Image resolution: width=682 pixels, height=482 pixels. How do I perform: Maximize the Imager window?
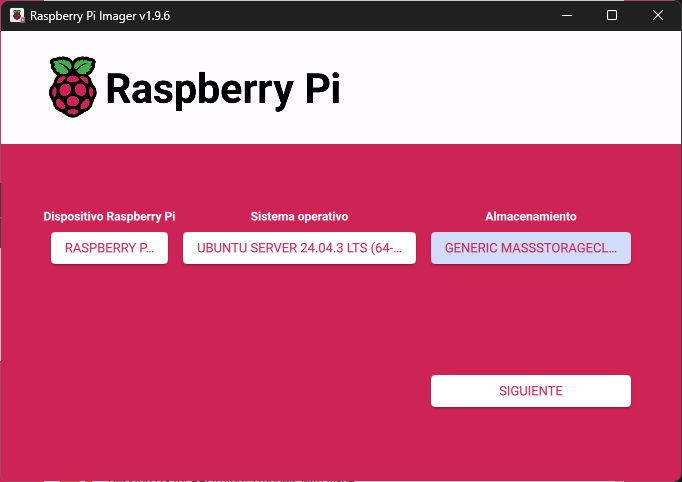[612, 16]
